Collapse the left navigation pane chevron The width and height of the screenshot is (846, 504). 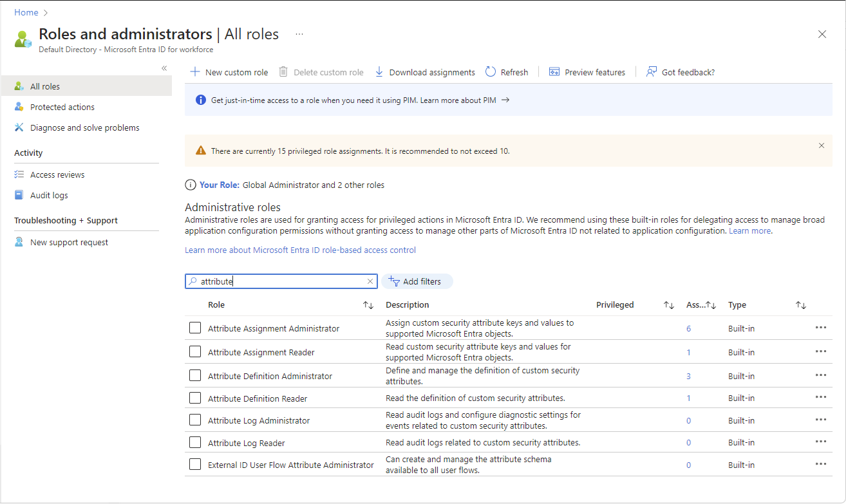tap(164, 68)
